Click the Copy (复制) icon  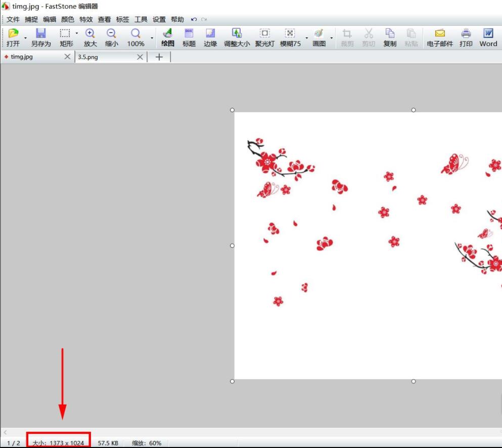click(x=390, y=33)
